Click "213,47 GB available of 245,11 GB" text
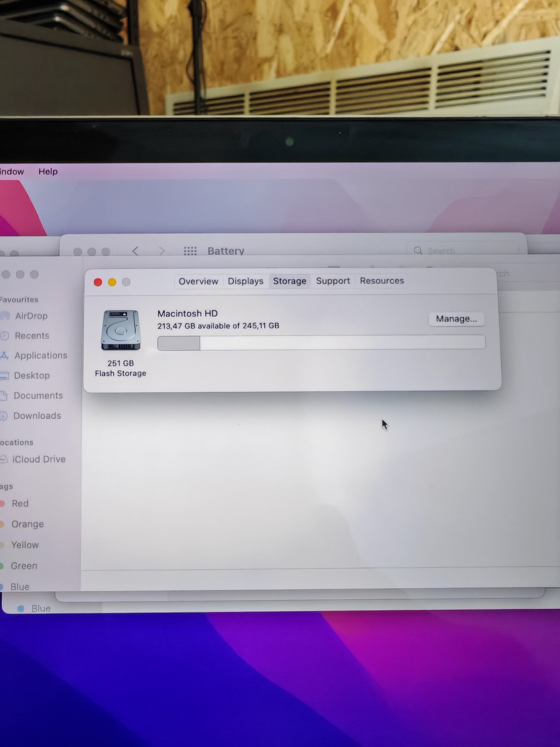The height and width of the screenshot is (747, 560). pos(218,326)
